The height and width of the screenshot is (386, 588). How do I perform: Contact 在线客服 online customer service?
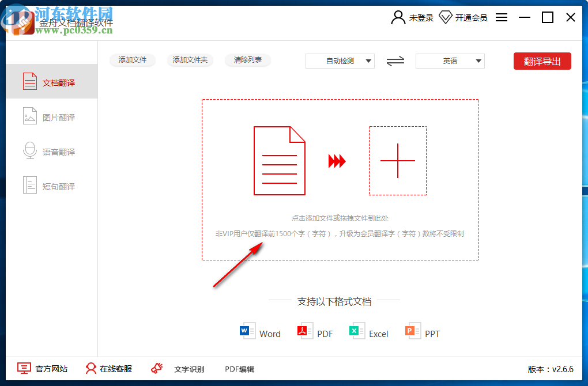click(108, 369)
